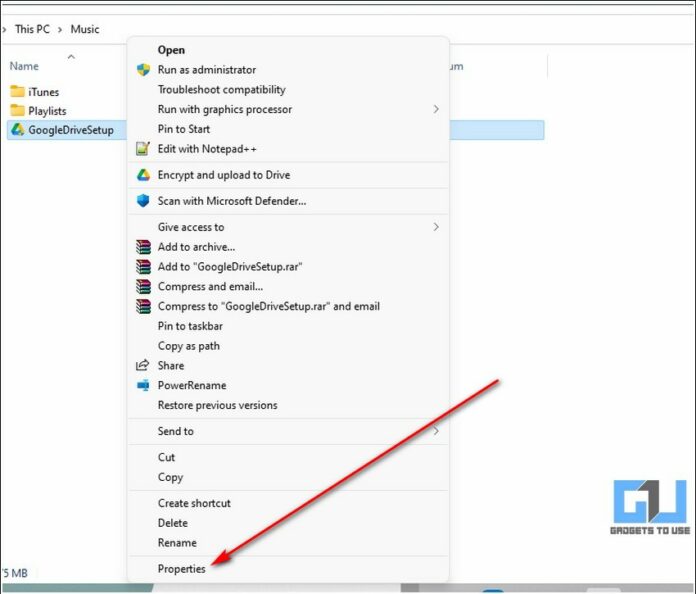Image resolution: width=696 pixels, height=594 pixels.
Task: Select Create shortcut
Action: (x=194, y=503)
